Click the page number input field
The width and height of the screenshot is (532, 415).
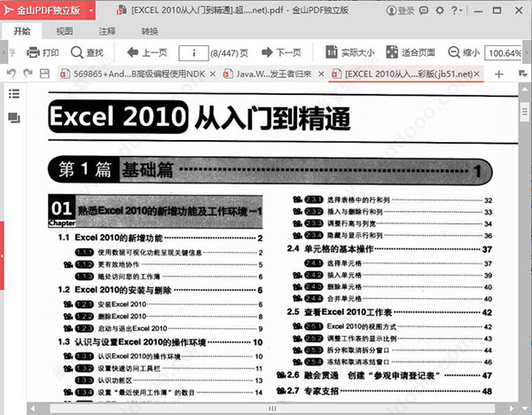193,53
